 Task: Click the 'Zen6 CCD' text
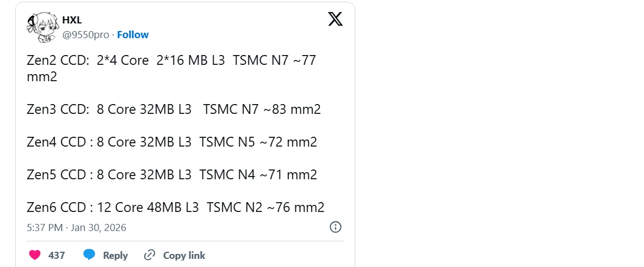tap(56, 208)
